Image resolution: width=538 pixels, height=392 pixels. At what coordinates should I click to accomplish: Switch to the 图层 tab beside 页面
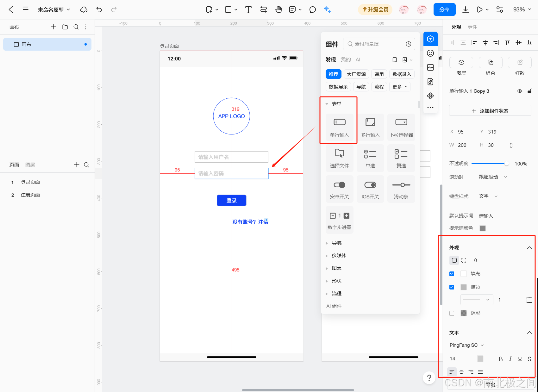pos(30,165)
